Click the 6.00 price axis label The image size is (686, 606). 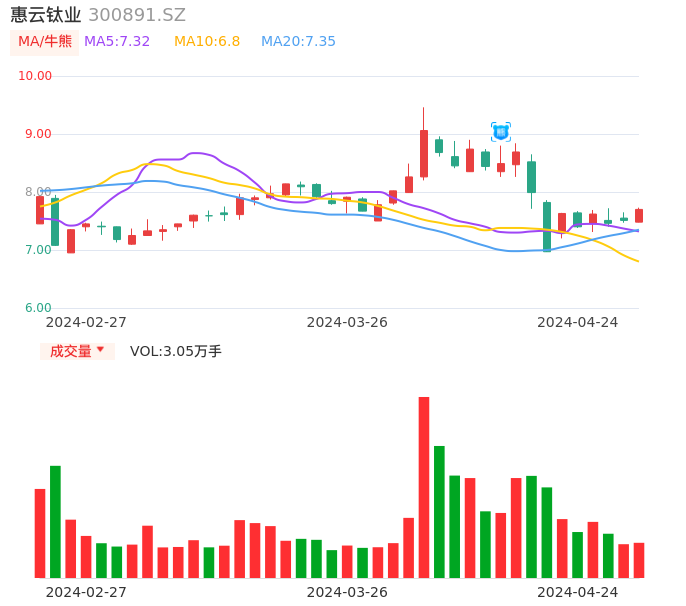pyautogui.click(x=38, y=308)
